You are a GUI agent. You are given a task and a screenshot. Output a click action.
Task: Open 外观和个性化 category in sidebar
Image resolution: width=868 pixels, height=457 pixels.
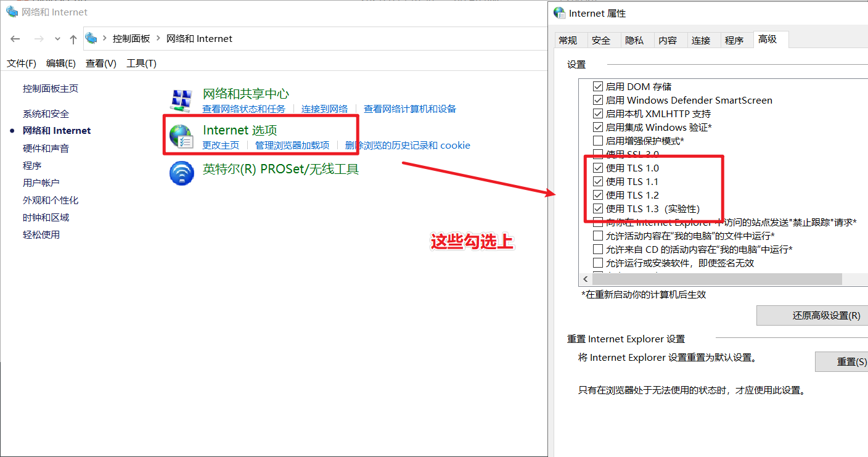(x=51, y=200)
